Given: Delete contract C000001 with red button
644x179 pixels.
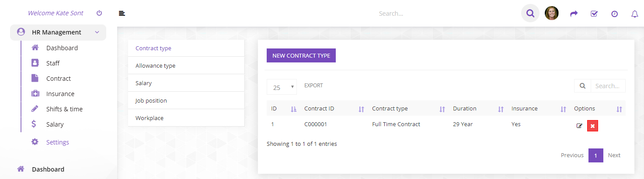Looking at the screenshot, I should point(592,126).
